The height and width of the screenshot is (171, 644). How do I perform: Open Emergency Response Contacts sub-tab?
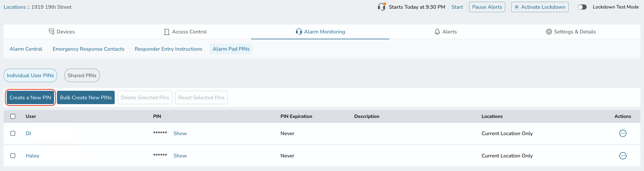pos(88,49)
